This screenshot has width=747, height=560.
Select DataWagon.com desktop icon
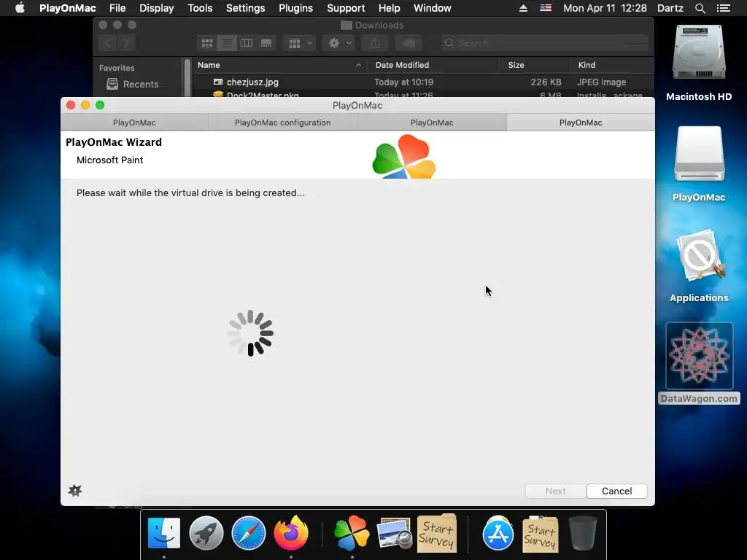[699, 356]
